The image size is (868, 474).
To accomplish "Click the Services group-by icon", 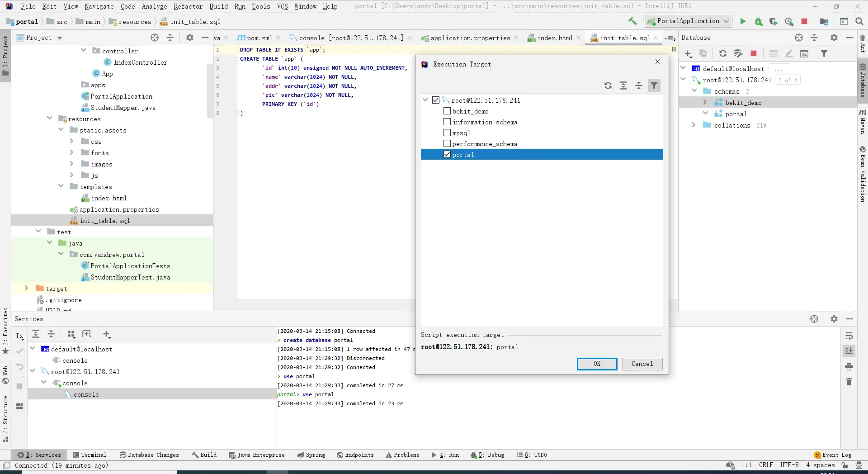I will pos(71,334).
